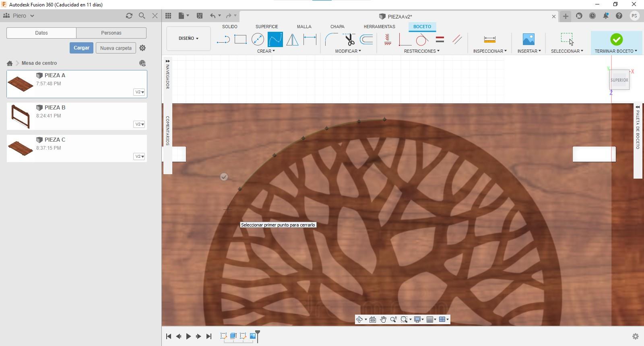
Task: Open PIEZA A version V2 dropdown
Action: 139,92
